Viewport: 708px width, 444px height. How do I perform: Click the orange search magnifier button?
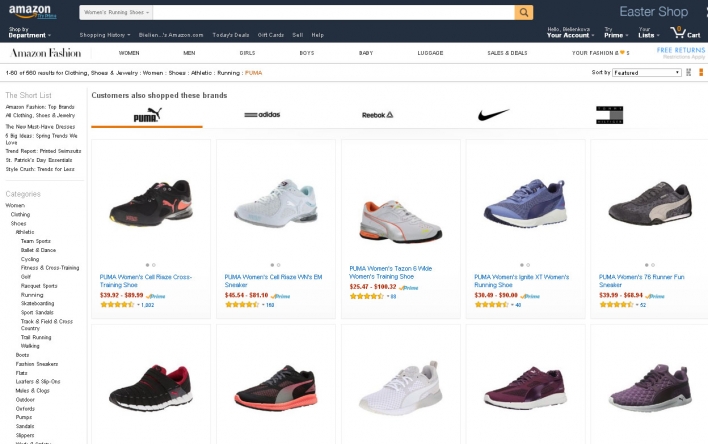(x=523, y=13)
